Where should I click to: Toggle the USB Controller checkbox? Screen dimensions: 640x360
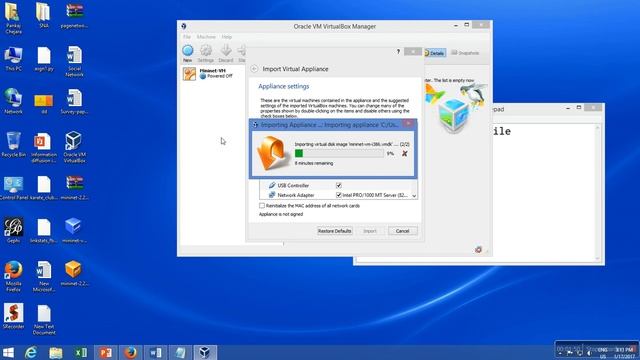(x=339, y=185)
